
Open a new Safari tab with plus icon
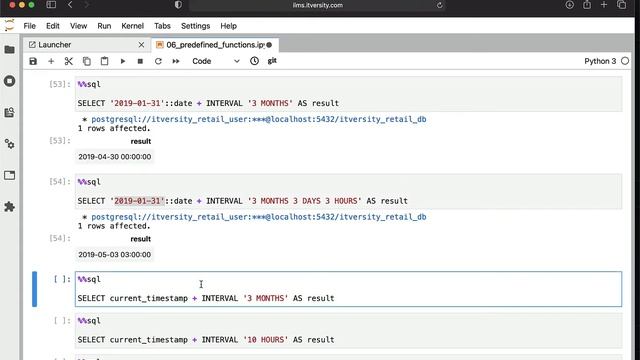pos(604,5)
